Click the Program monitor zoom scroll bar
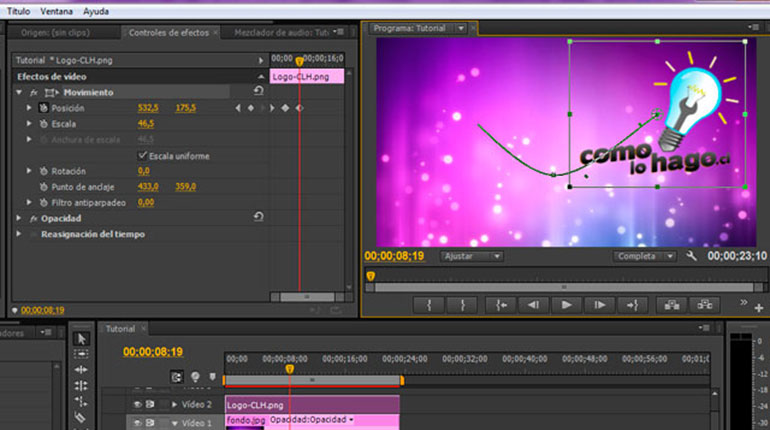Viewport: 770px width, 430px height. click(x=564, y=287)
